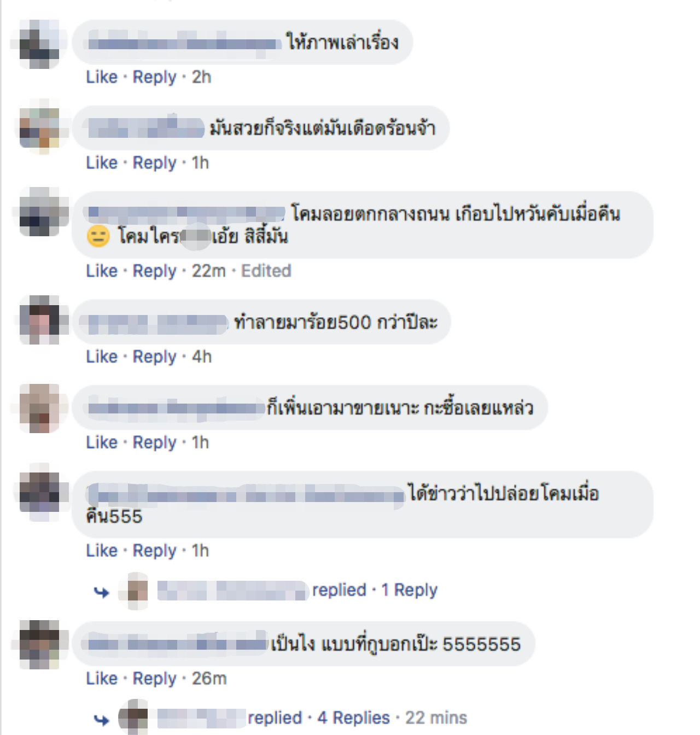The height and width of the screenshot is (735, 700).
Task: Reply to the comment posted 26m ago
Action: point(155,679)
